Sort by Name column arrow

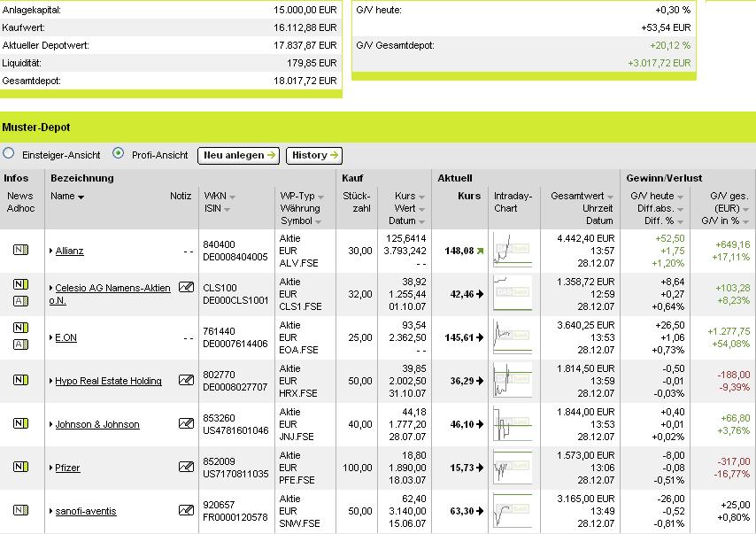coord(81,197)
